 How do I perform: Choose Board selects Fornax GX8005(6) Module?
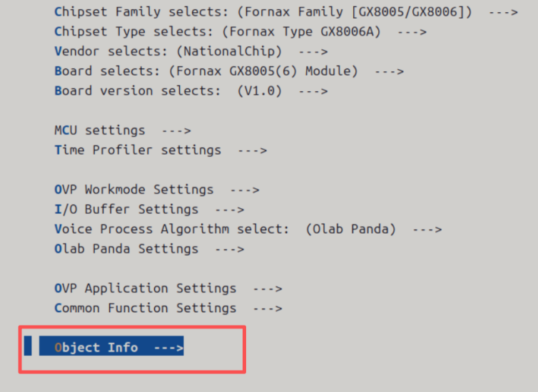click(x=229, y=71)
